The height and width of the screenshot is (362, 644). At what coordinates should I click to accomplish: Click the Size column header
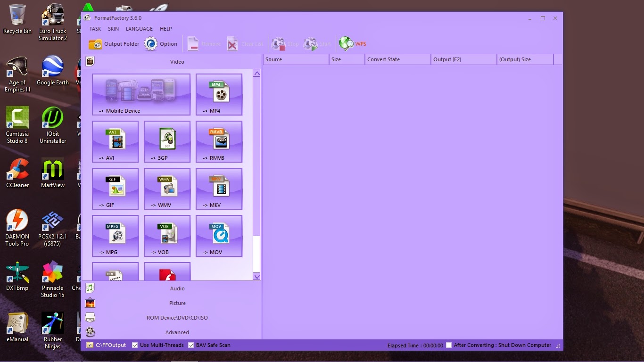tap(347, 59)
